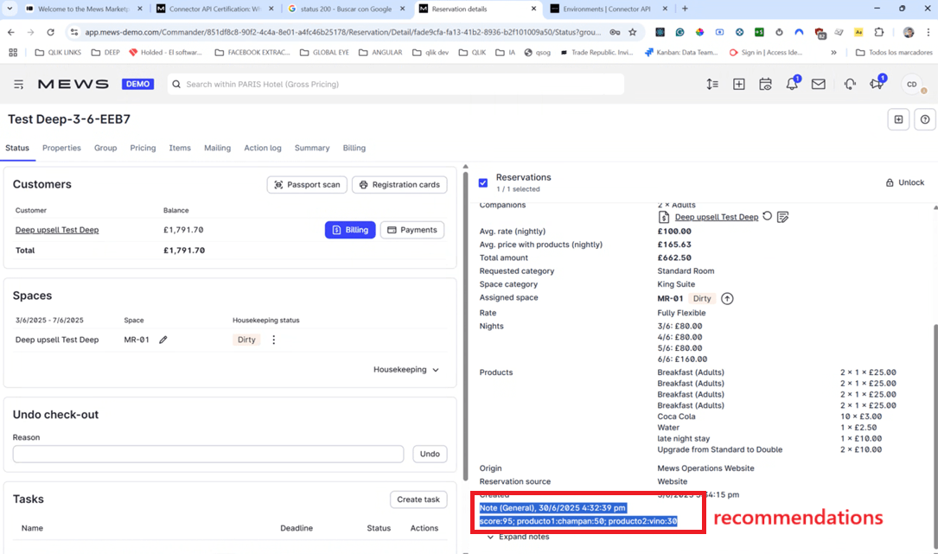Click the edit note icon beside companion name
This screenshot has width=944, height=560.
click(782, 217)
